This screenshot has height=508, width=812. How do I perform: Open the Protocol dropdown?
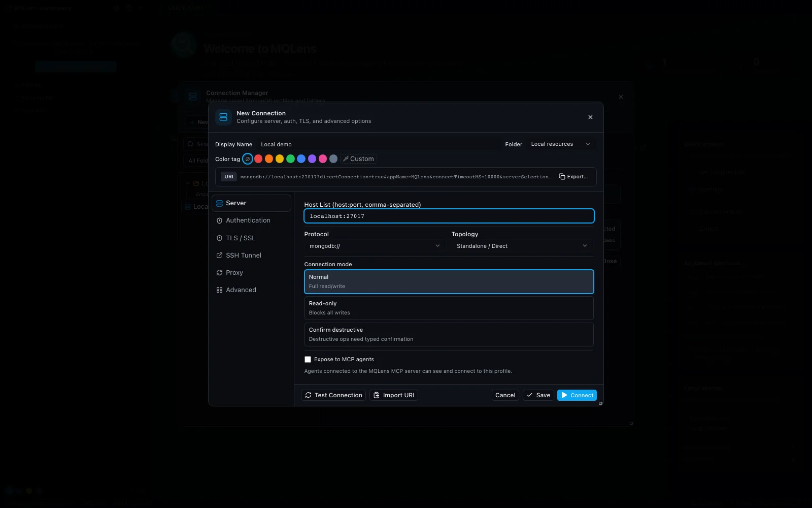click(375, 246)
